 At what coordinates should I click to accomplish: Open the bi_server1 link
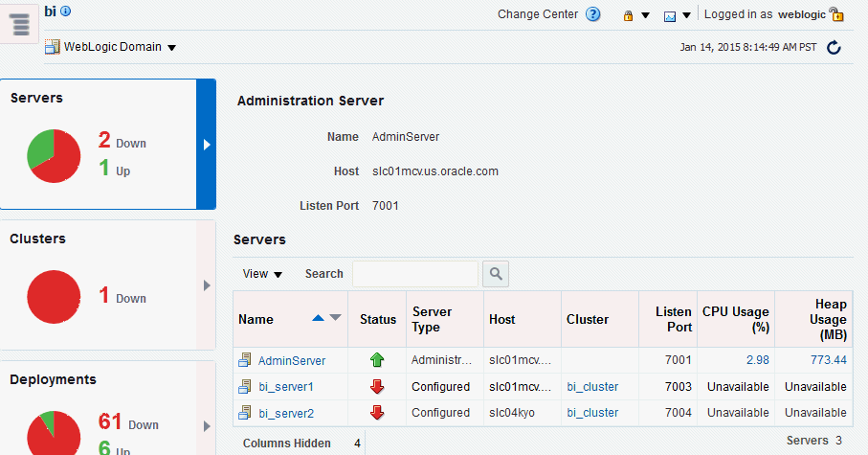click(286, 387)
